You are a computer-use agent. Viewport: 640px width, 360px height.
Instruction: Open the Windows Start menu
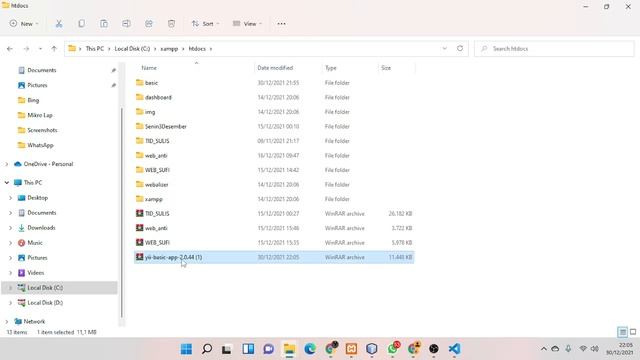pos(187,349)
